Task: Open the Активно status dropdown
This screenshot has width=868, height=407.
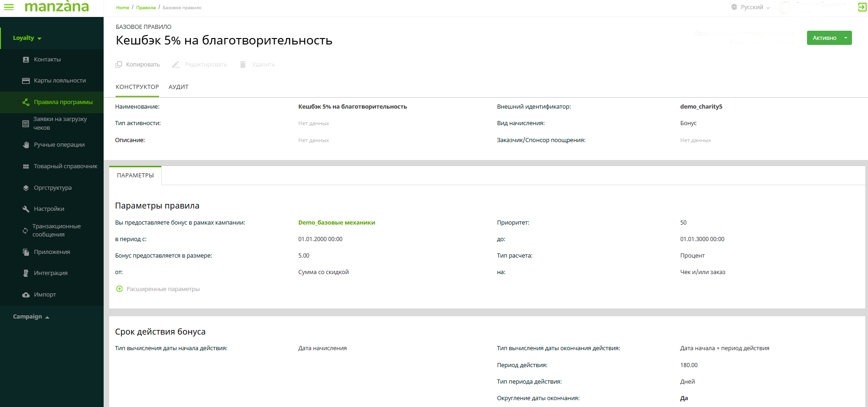Action: [x=845, y=38]
